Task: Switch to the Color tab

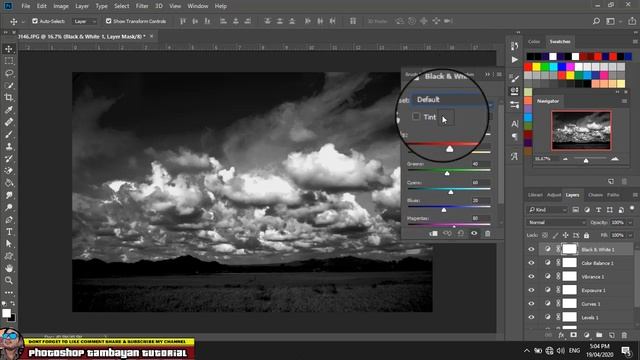Action: coord(533,42)
